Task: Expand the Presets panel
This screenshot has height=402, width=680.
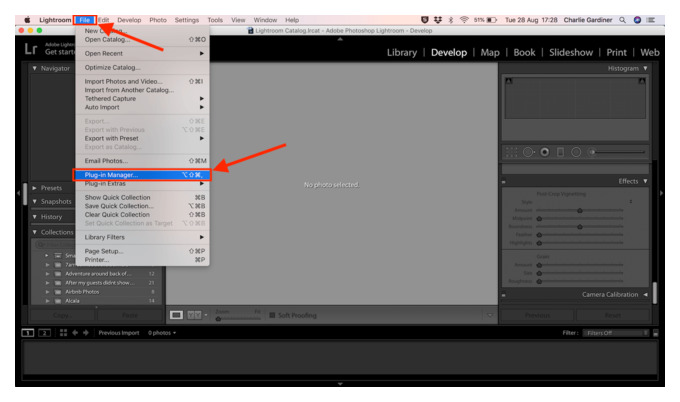Action: (35, 188)
